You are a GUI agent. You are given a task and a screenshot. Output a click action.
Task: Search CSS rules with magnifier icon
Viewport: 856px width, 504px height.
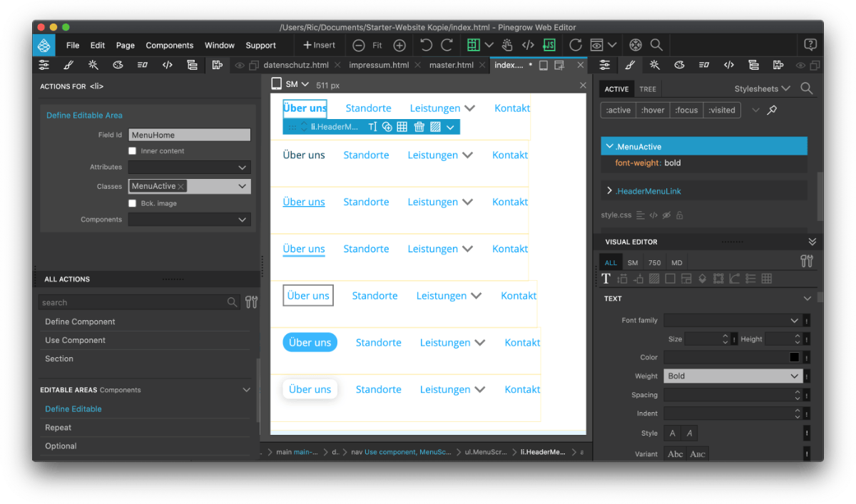(806, 89)
